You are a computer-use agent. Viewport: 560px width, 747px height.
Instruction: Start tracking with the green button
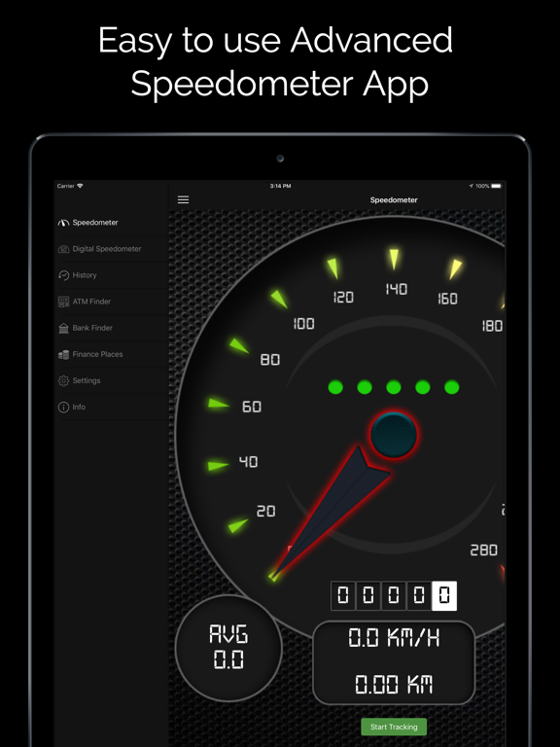click(394, 727)
